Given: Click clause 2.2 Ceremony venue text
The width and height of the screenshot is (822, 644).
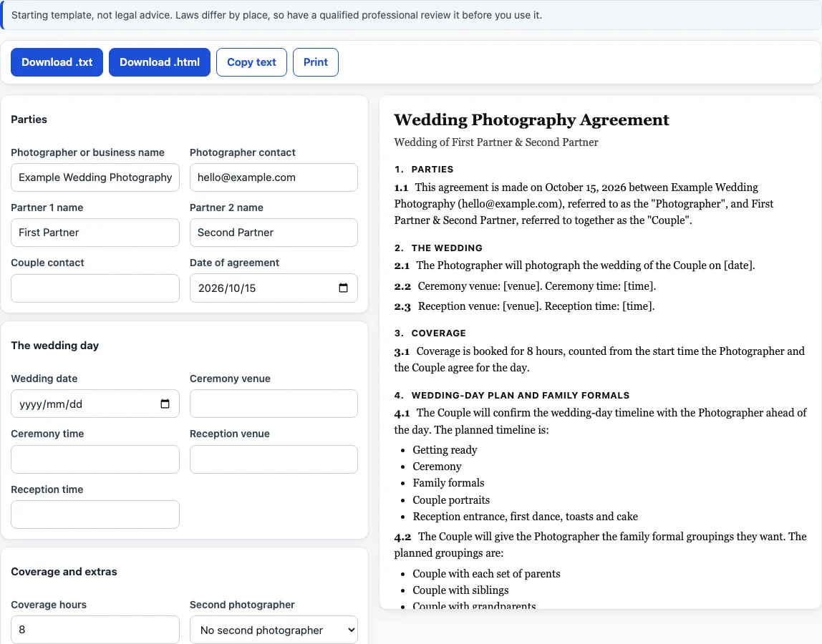Looking at the screenshot, I should (x=526, y=286).
